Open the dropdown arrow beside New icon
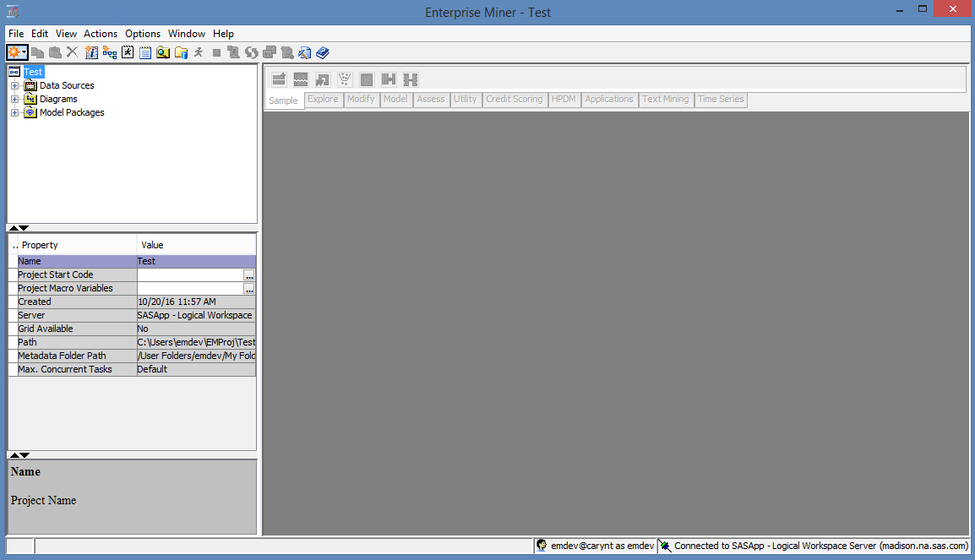The height and width of the screenshot is (560, 975). (25, 52)
